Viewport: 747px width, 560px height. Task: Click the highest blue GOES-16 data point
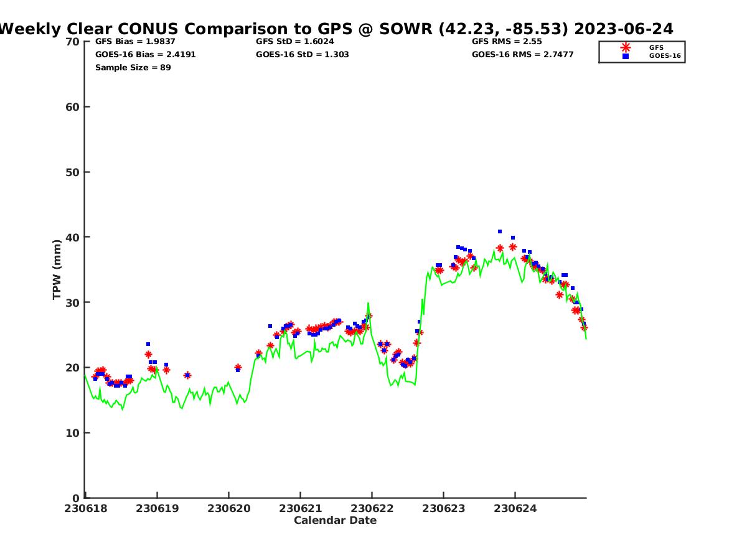[500, 231]
